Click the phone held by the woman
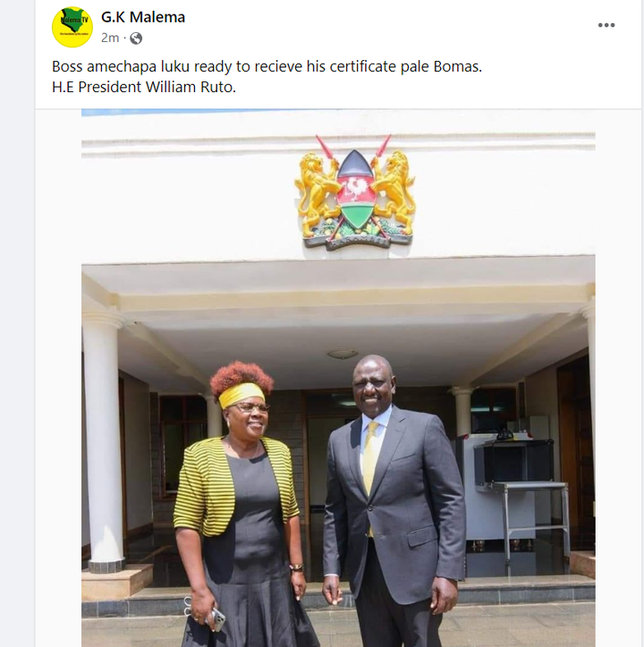This screenshot has height=647, width=644. click(216, 619)
